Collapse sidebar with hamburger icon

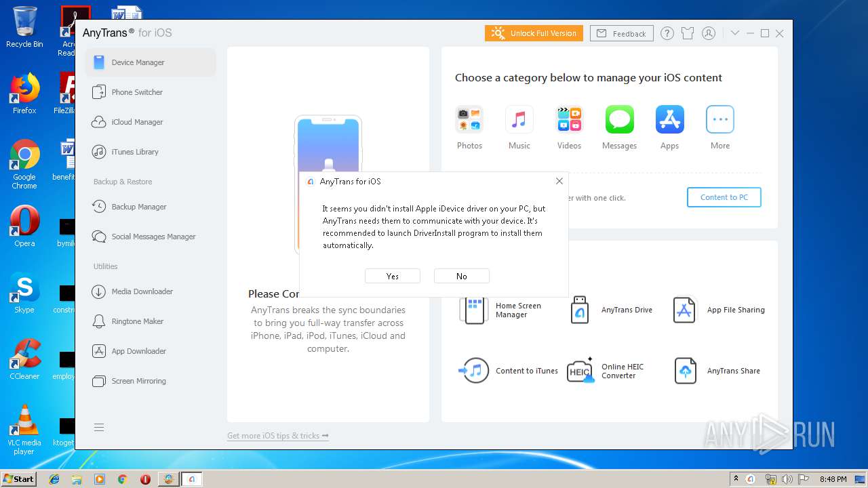click(x=99, y=427)
